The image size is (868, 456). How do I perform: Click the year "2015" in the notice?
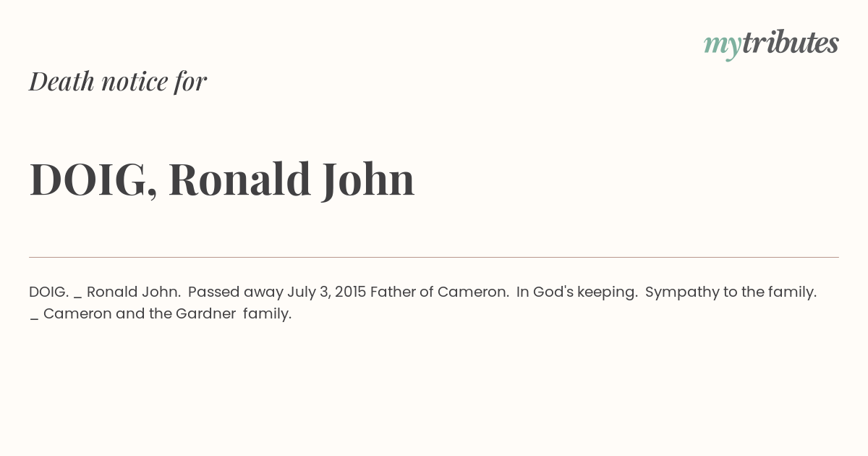pos(351,292)
